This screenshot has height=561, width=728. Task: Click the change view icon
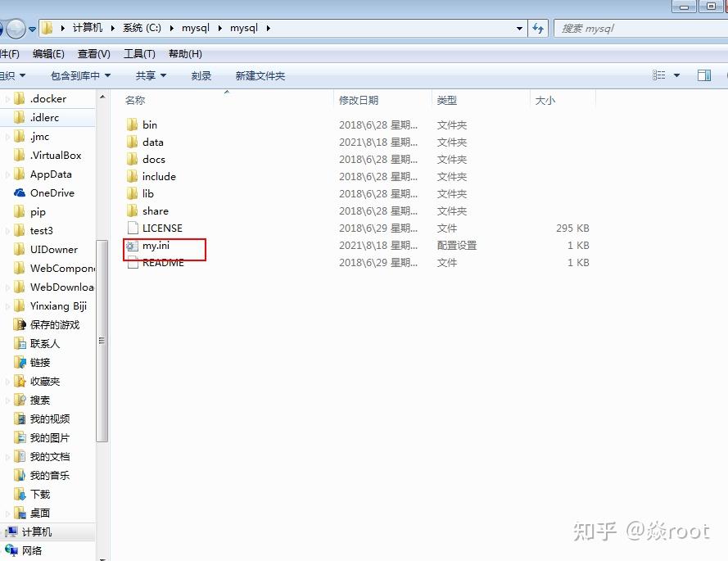pyautogui.click(x=658, y=75)
